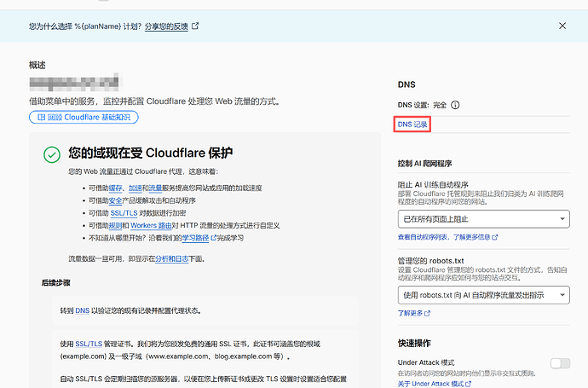Click the blurred domain name
The height and width of the screenshot is (388, 588).
click(74, 82)
